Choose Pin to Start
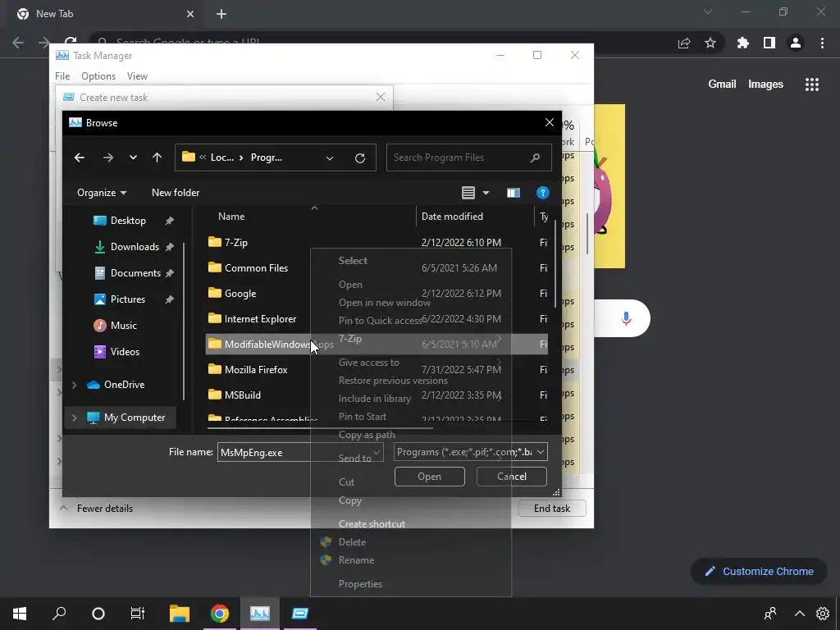This screenshot has height=630, width=840. pyautogui.click(x=362, y=417)
